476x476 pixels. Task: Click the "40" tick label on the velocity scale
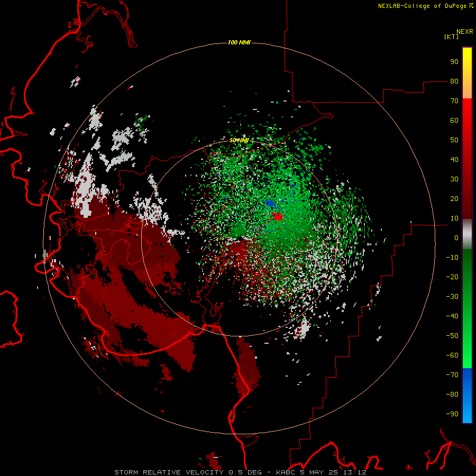tap(454, 159)
